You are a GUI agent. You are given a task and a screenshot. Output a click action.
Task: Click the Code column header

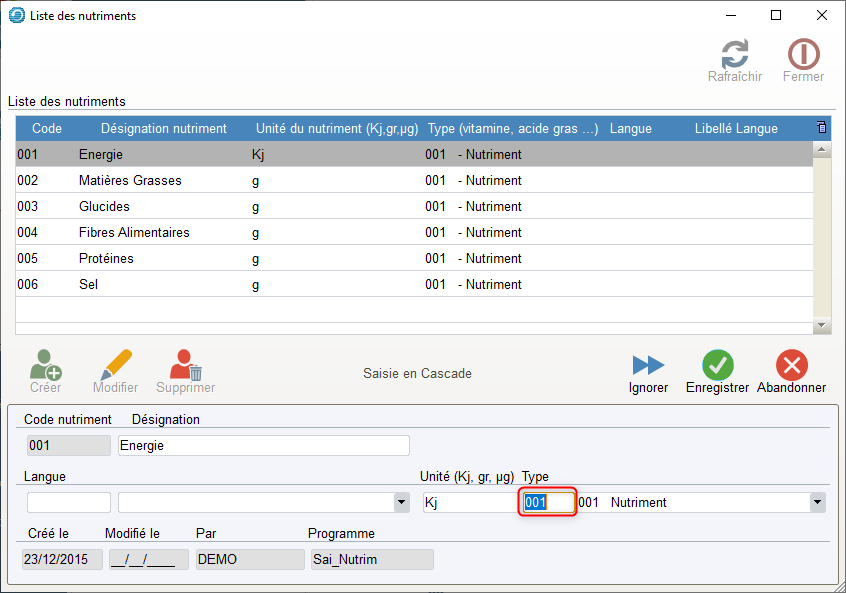[x=47, y=129]
